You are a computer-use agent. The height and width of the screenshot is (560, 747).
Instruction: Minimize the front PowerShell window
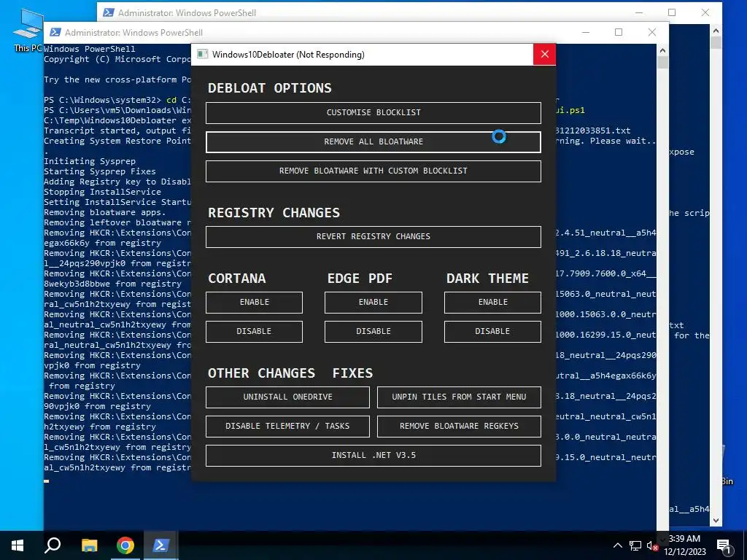pyautogui.click(x=586, y=32)
